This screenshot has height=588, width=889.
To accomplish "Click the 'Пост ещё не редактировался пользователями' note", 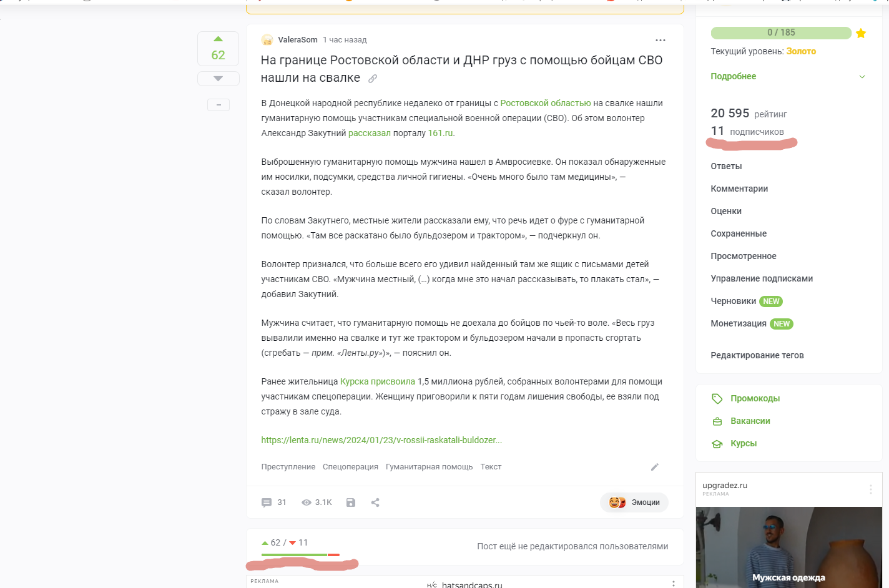I will point(572,546).
